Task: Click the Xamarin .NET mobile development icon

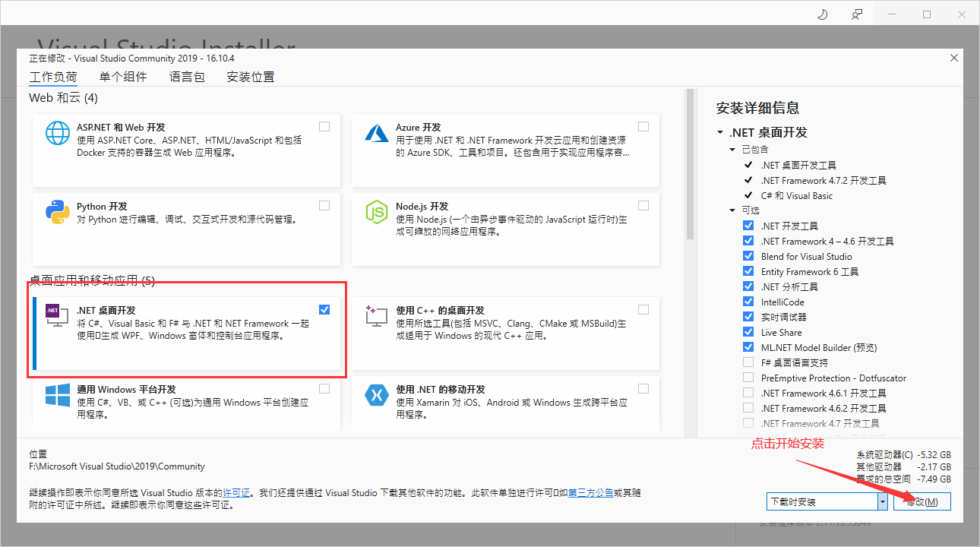Action: pos(377,395)
